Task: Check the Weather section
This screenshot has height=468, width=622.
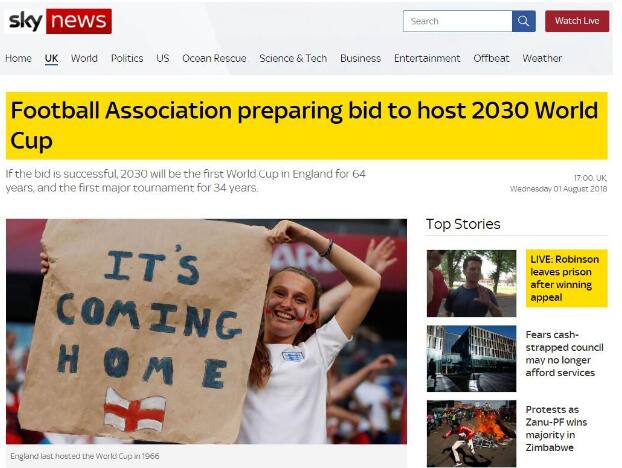Action: [x=542, y=58]
